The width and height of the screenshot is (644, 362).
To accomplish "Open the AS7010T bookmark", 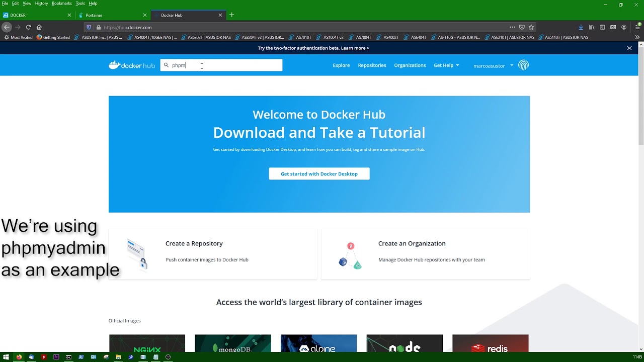I will point(300,37).
